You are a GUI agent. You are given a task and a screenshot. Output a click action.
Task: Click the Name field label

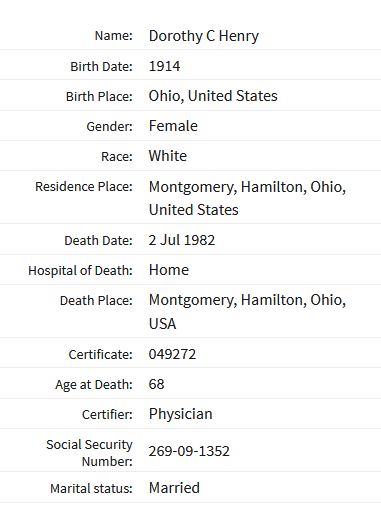click(113, 36)
